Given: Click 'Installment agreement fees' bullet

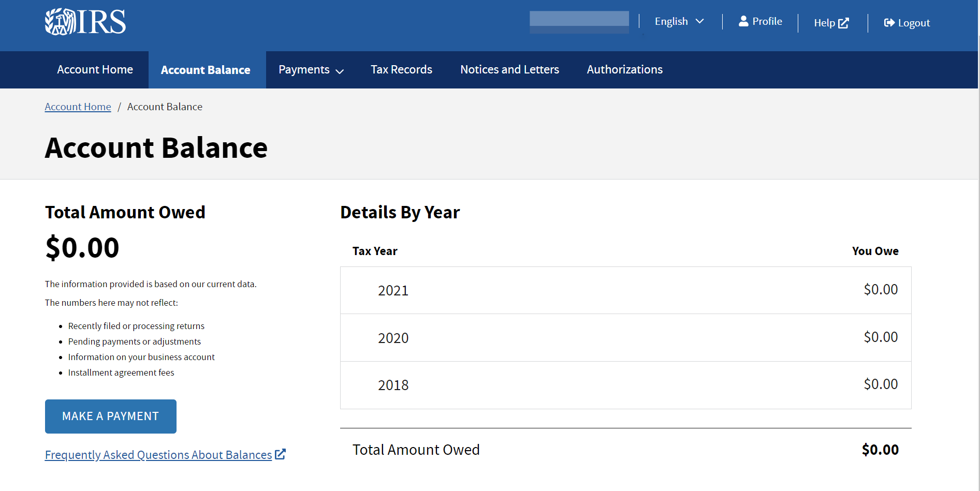Looking at the screenshot, I should click(121, 373).
